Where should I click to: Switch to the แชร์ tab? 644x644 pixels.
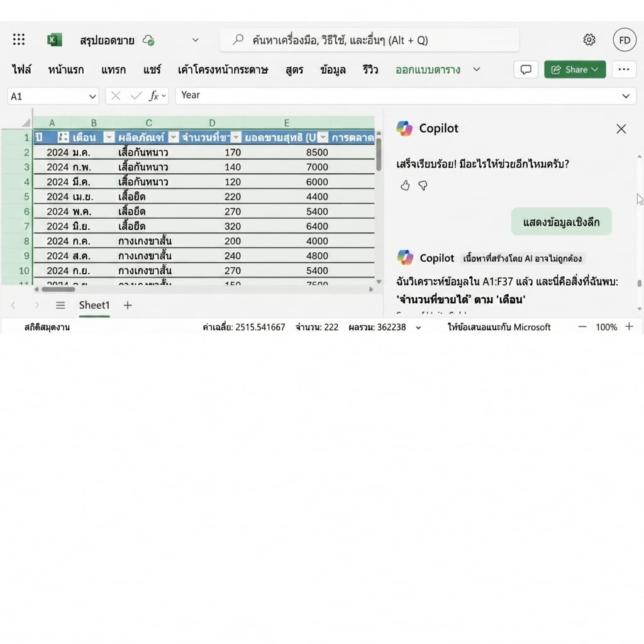click(x=152, y=70)
